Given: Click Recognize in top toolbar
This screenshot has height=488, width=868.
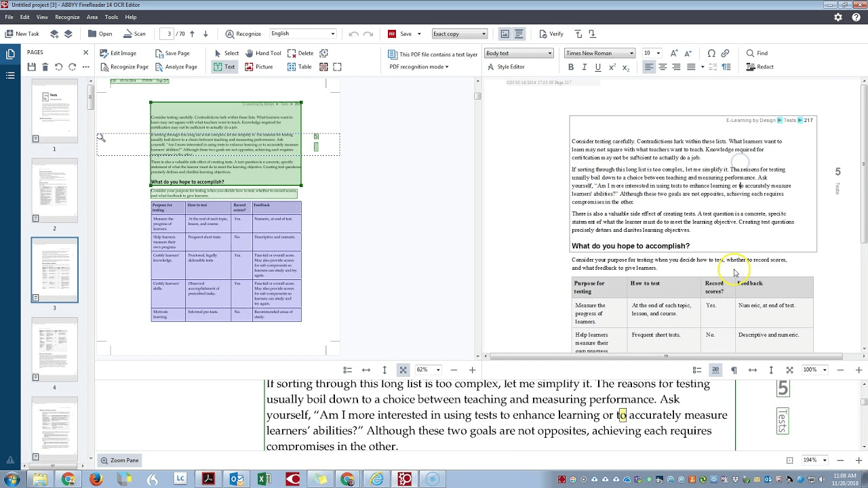Looking at the screenshot, I should pyautogui.click(x=243, y=34).
